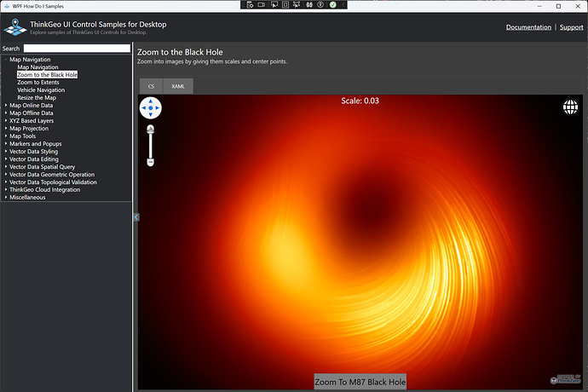Click the app icon in the title bar
This screenshot has height=392, width=588.
[x=6, y=6]
